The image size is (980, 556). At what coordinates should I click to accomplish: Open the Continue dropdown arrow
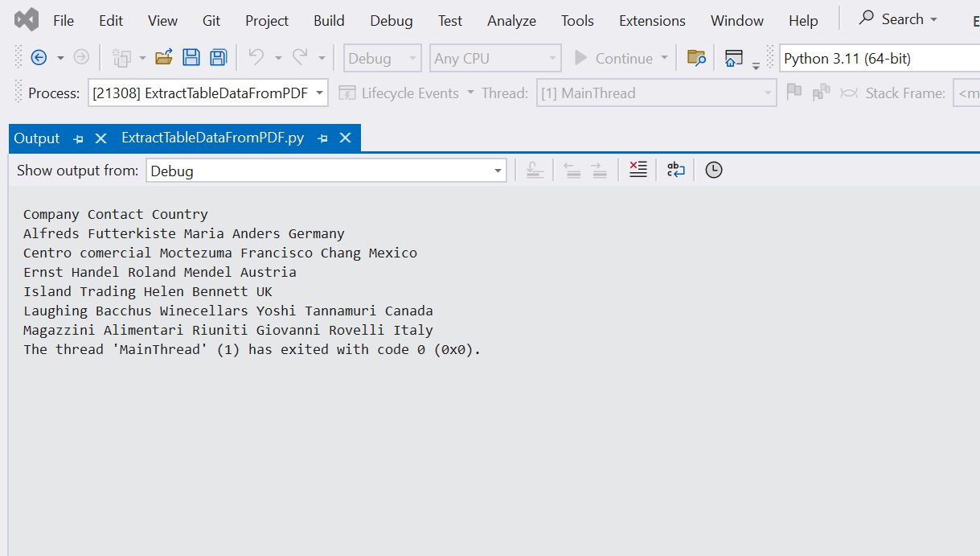coord(666,57)
